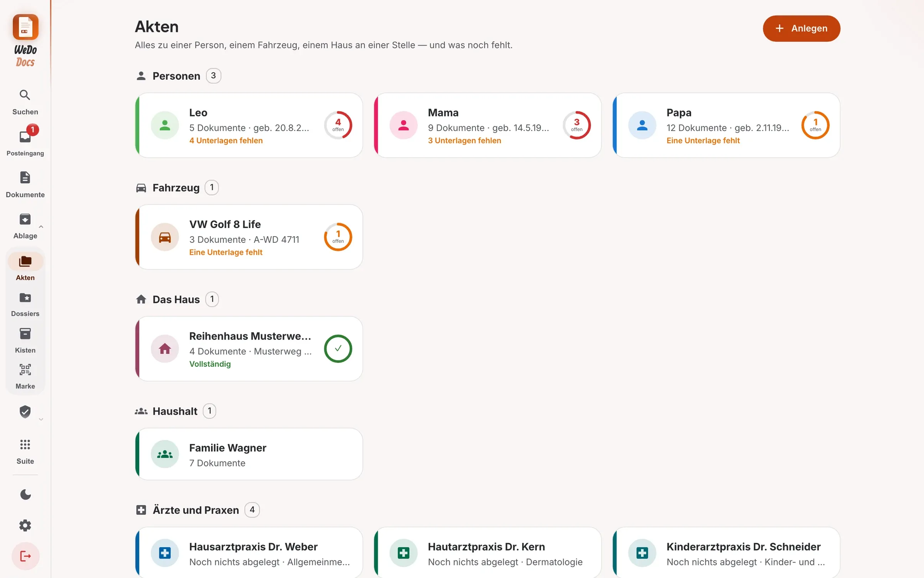Click the Reihenhaus complete checkmark ring

pyautogui.click(x=338, y=349)
